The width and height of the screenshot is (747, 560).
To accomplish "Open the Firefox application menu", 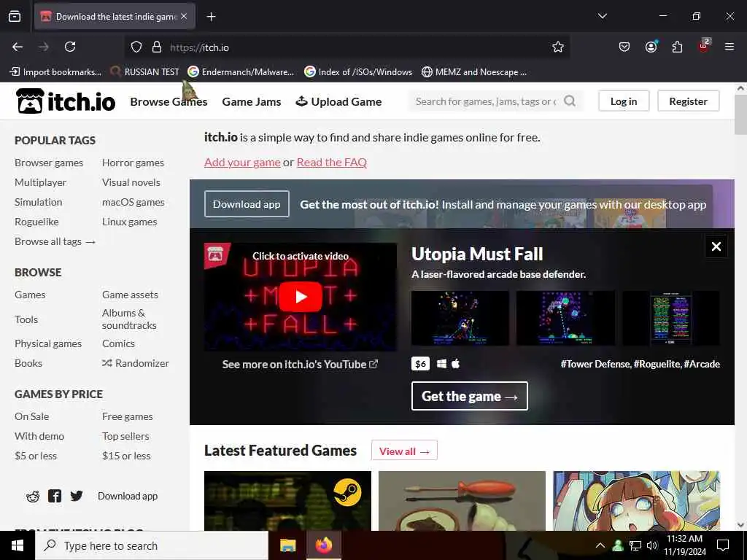I will pyautogui.click(x=729, y=47).
